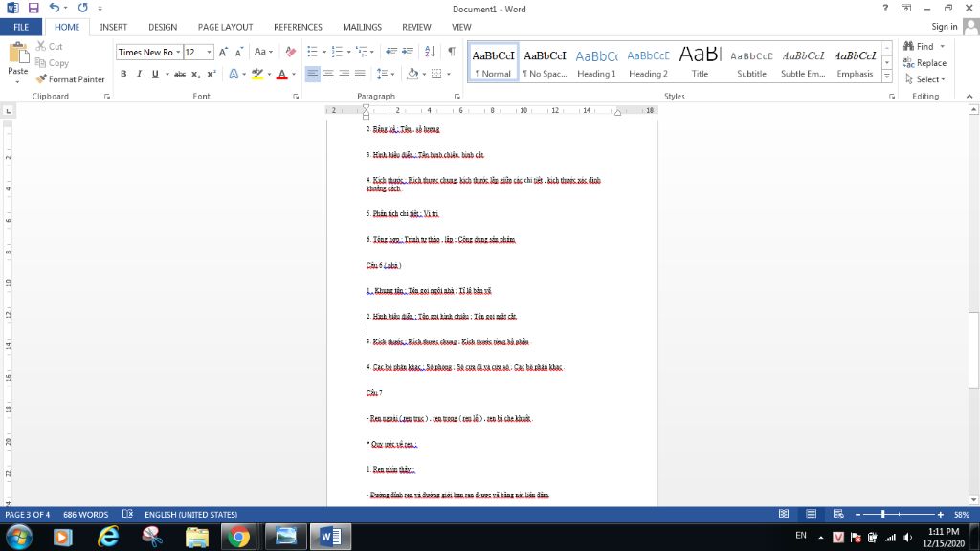Justify the text

tap(360, 74)
